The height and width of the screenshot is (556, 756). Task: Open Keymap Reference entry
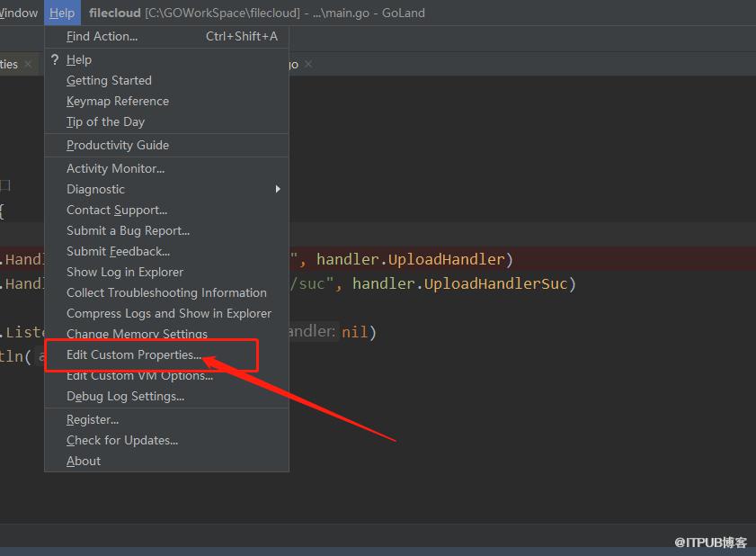(x=167, y=102)
